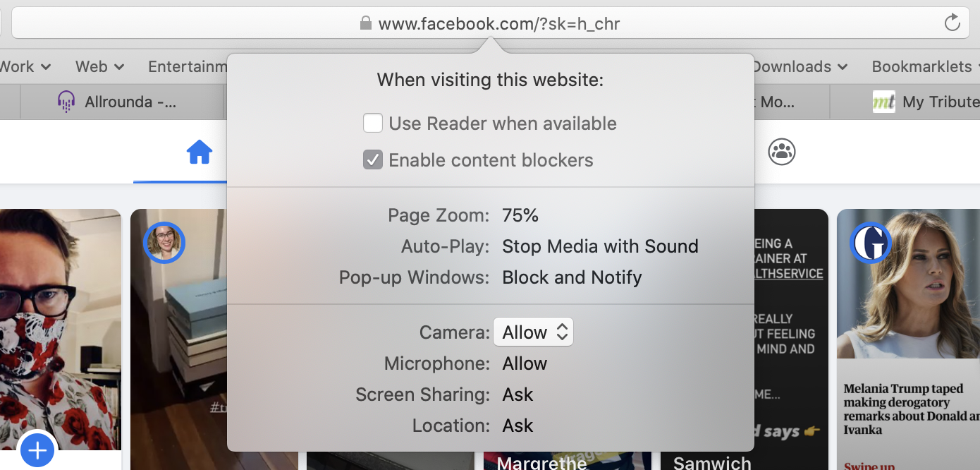Click the padlock icon in address bar
The width and height of the screenshot is (980, 470).
(365, 23)
